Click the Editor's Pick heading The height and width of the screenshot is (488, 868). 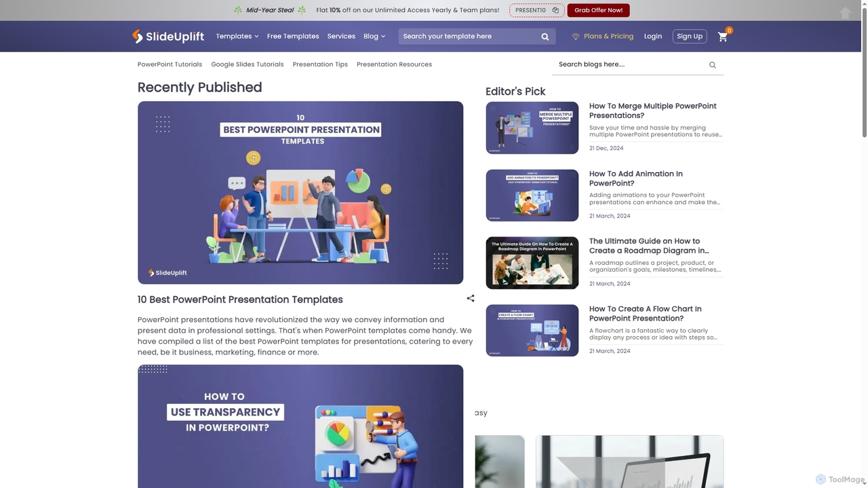(515, 91)
